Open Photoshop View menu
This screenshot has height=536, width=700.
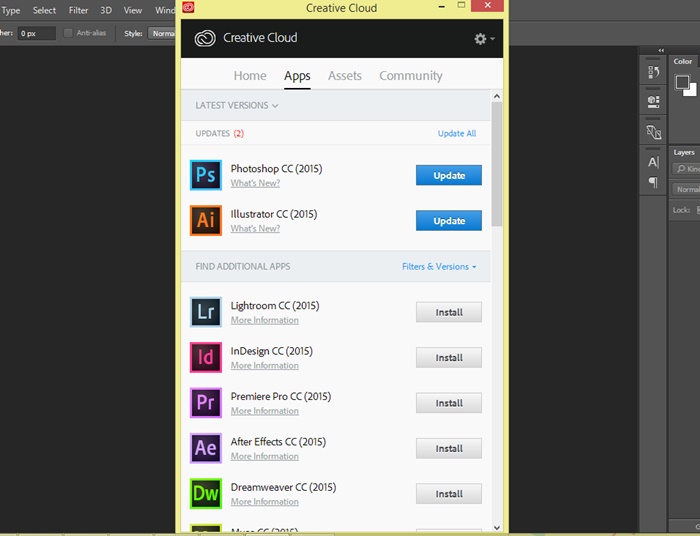point(133,10)
